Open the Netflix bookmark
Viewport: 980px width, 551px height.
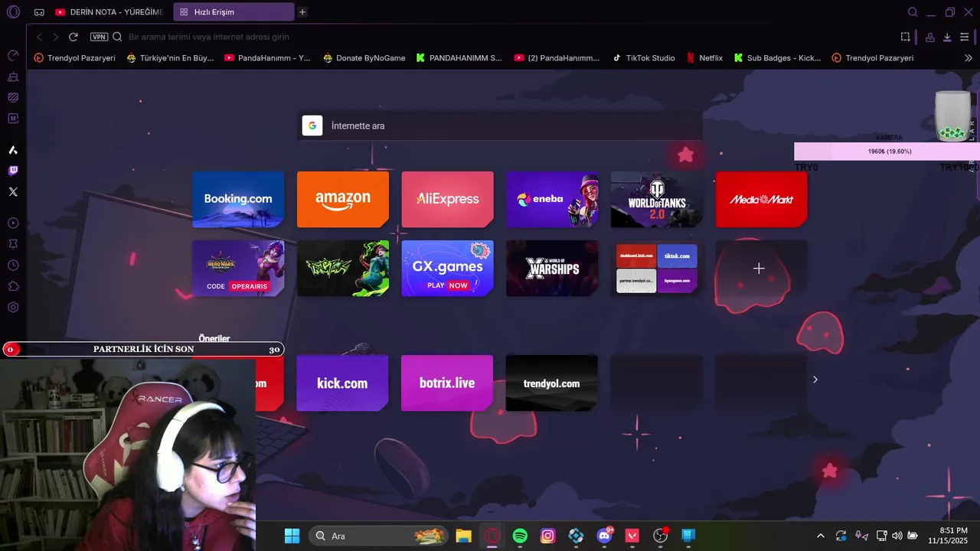coord(704,57)
